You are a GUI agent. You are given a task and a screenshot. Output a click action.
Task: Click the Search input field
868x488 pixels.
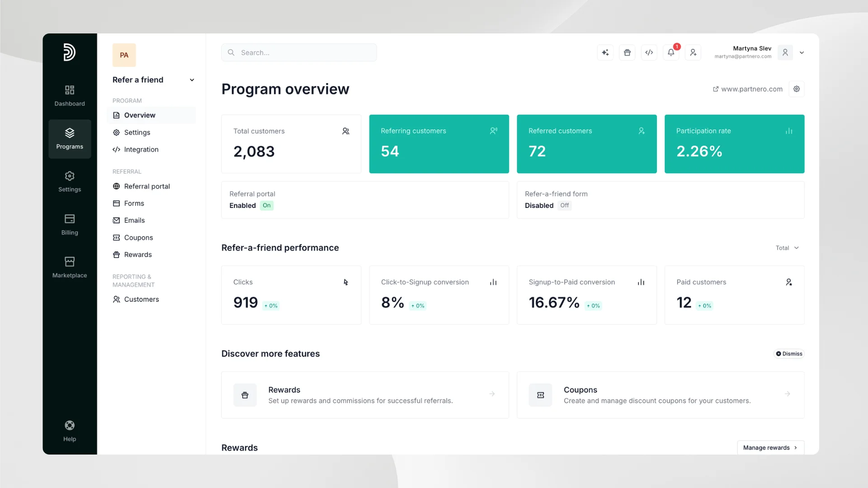299,52
